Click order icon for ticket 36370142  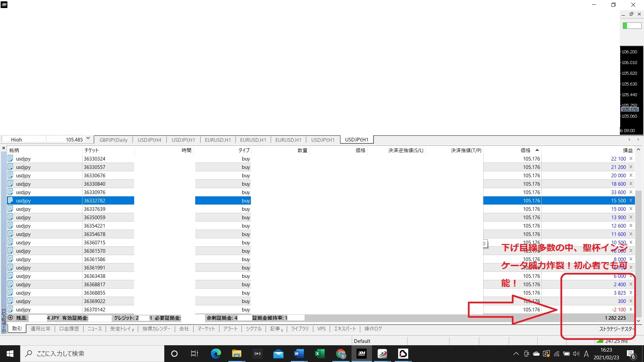coord(10,309)
